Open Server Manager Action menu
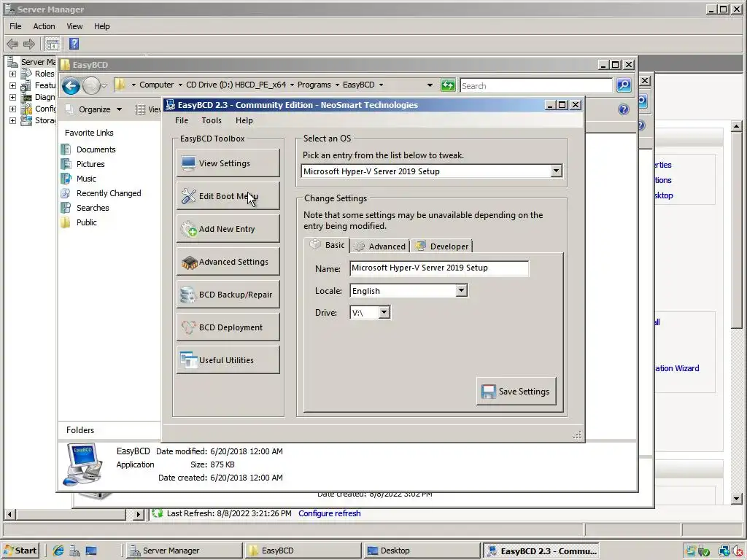Viewport: 747px width, 560px height. pos(44,26)
